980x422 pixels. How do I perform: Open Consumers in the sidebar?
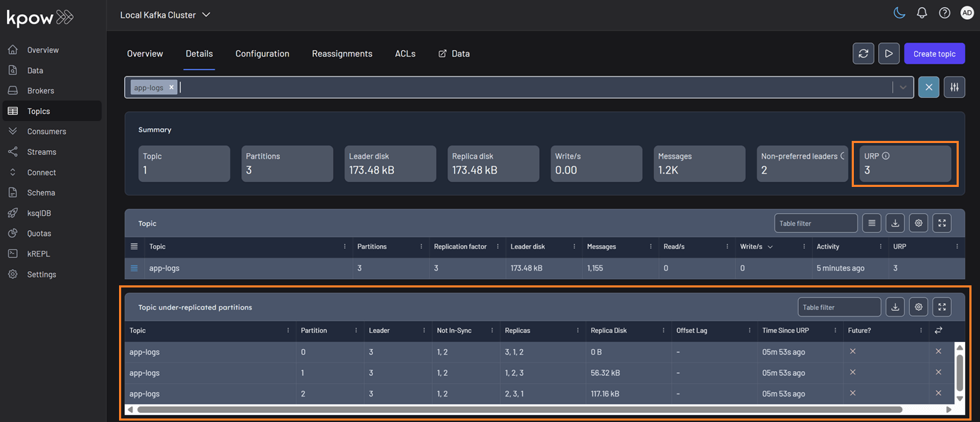click(x=47, y=132)
